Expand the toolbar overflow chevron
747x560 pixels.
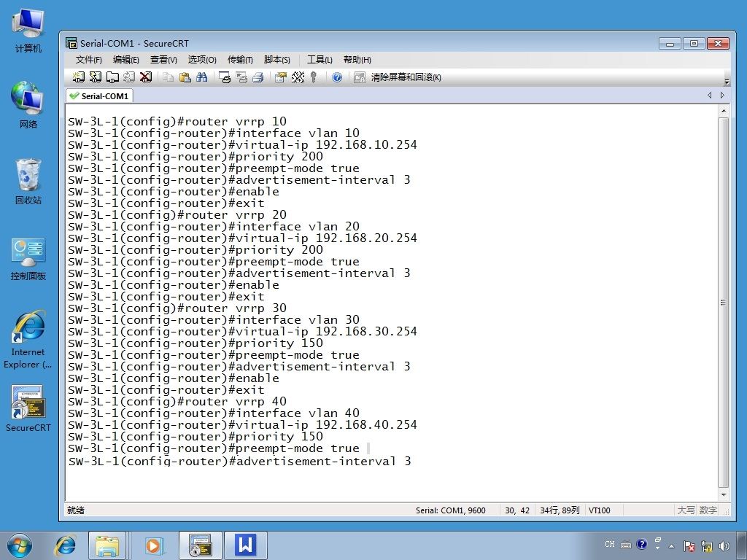(x=727, y=82)
